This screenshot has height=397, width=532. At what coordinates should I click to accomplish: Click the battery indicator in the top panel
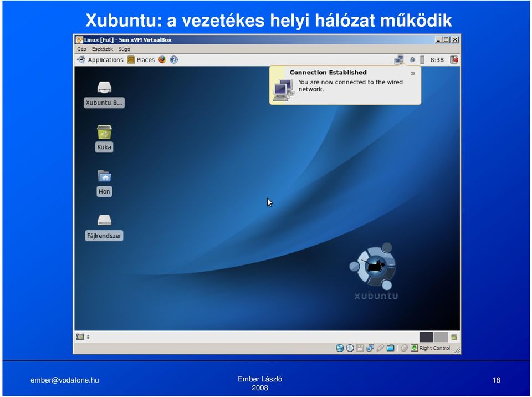point(422,60)
